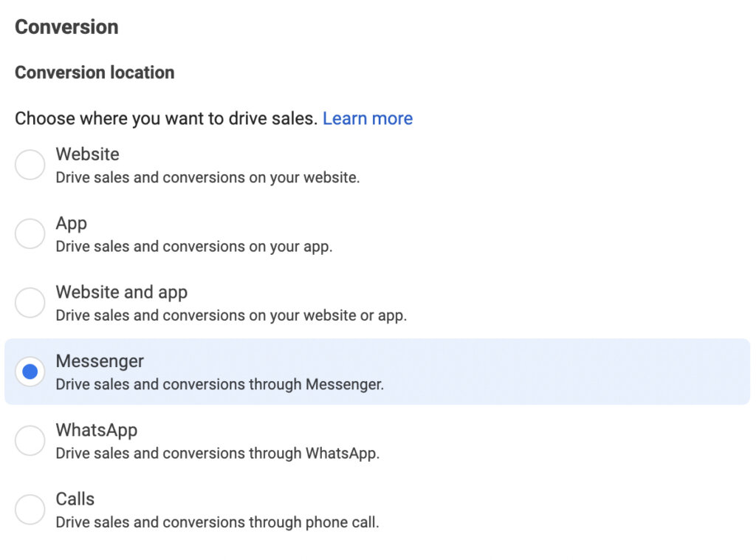The image size is (756, 560).
Task: Click the App option label
Action: tap(71, 223)
